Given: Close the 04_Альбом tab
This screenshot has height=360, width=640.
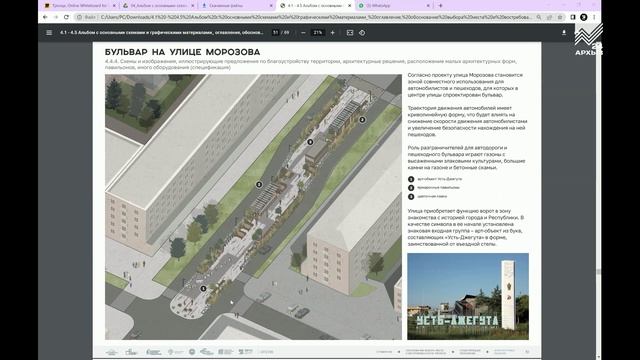Looking at the screenshot, I should (193, 6).
